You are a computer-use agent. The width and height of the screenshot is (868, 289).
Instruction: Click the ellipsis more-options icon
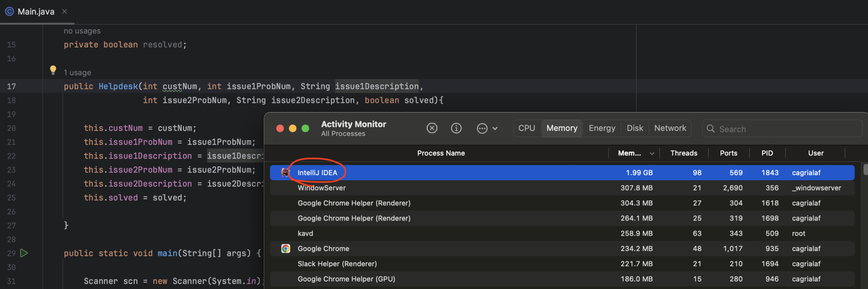tap(482, 129)
